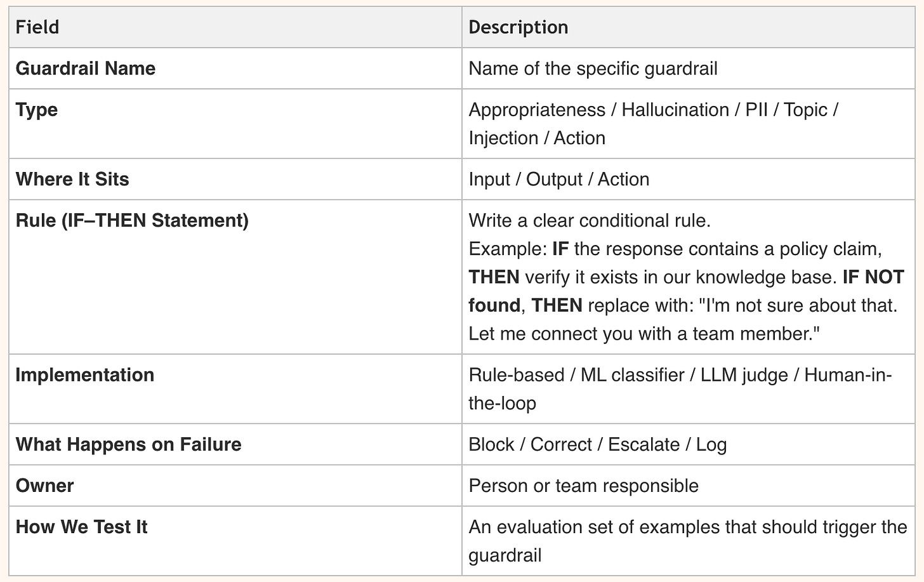The image size is (924, 582).
Task: Select 'Rule (IF–THEN Statement)' cell
Action: pos(131,220)
